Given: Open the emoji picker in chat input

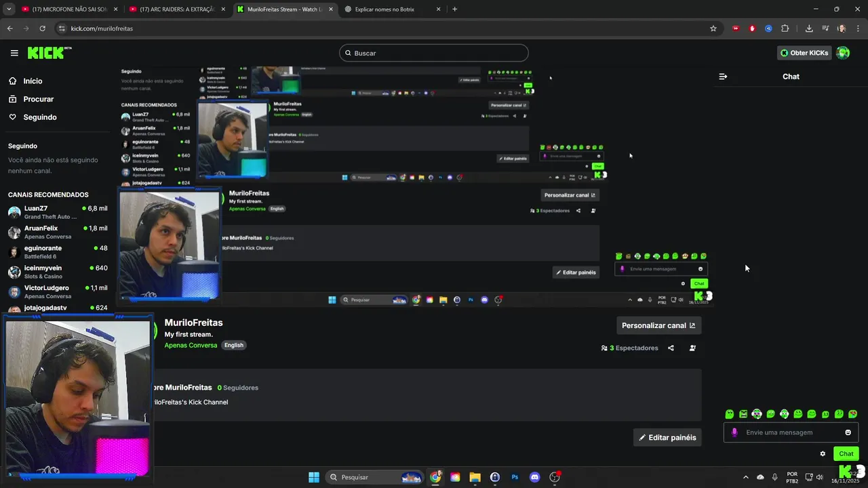Looking at the screenshot, I should point(848,432).
